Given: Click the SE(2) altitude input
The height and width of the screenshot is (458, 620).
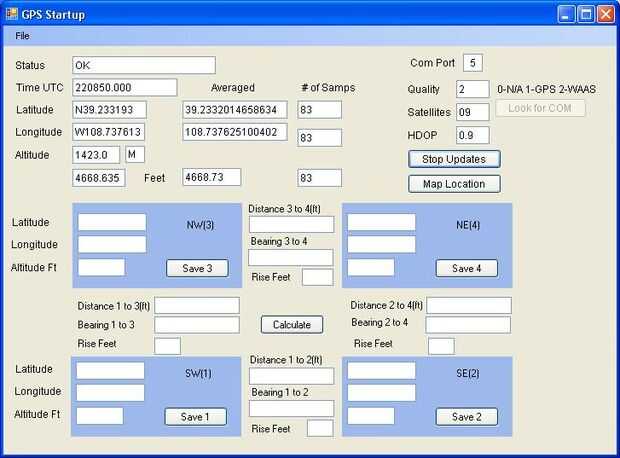Looking at the screenshot, I should (371, 416).
